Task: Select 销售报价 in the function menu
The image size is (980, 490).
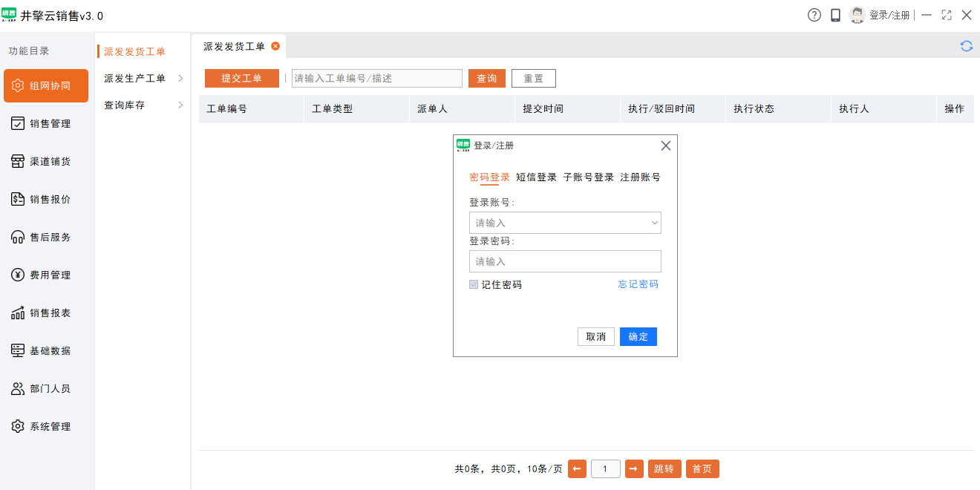Action: (x=45, y=199)
